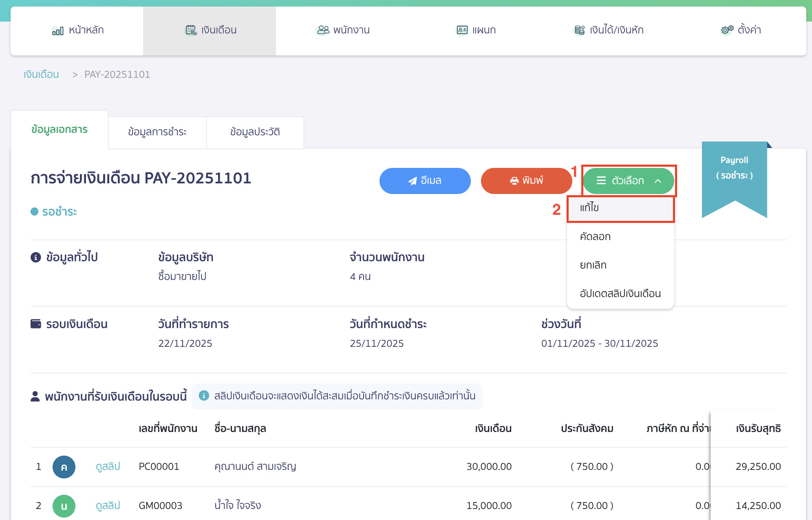The image size is (812, 520).
Task: Switch to ข้อมูลการชำระ tab
Action: [x=157, y=132]
